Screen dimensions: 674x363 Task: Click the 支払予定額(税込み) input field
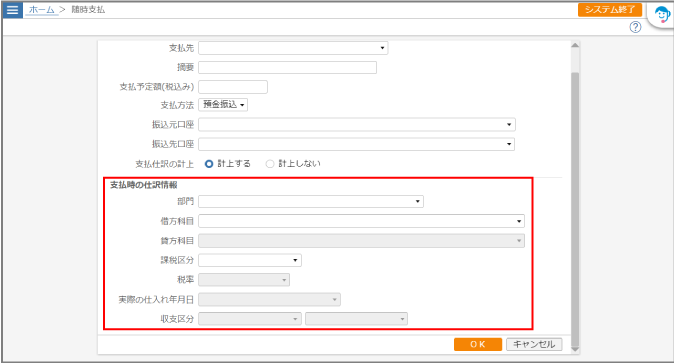pos(233,87)
